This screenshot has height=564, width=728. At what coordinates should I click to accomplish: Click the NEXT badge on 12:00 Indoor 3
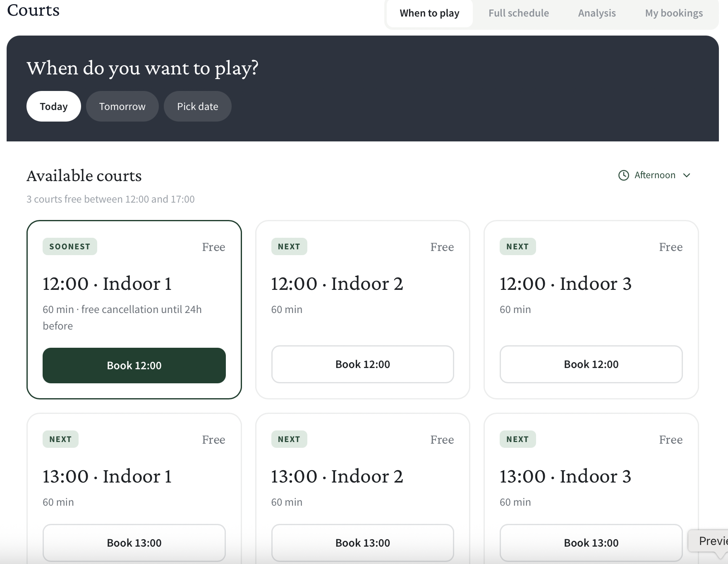[518, 246]
